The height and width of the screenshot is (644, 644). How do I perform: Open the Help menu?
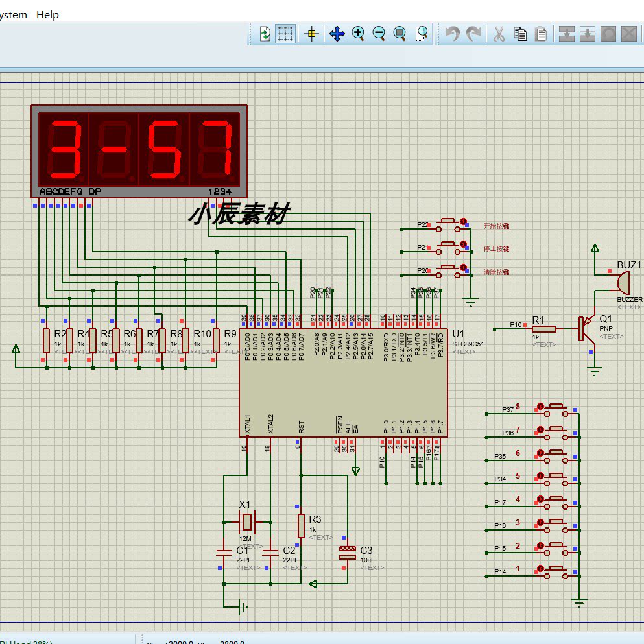click(47, 15)
